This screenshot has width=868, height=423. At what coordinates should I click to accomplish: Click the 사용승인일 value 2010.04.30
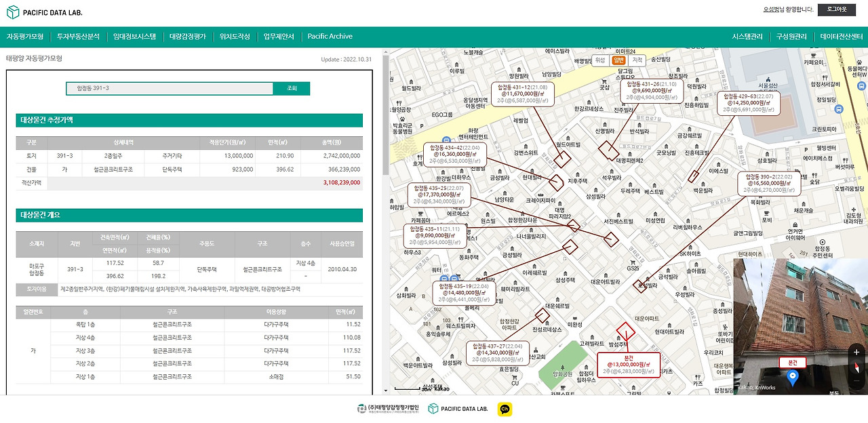click(x=343, y=269)
